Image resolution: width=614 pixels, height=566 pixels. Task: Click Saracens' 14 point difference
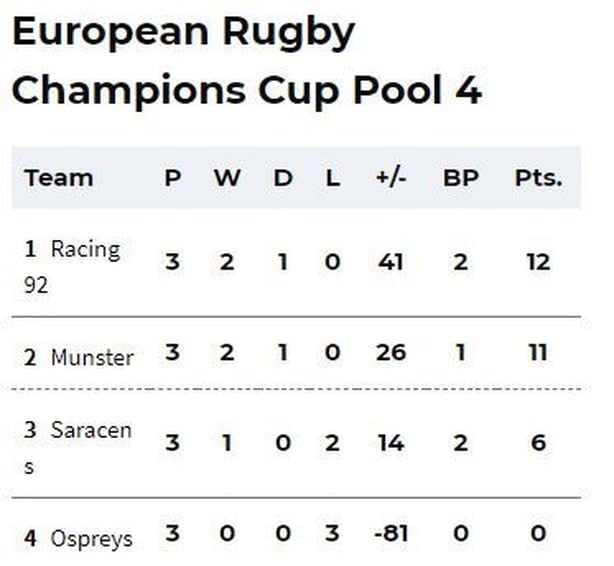pos(391,443)
